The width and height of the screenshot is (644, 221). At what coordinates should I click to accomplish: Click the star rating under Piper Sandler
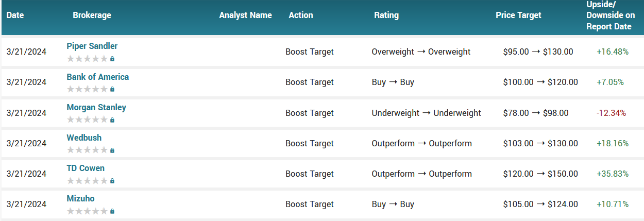87,59
